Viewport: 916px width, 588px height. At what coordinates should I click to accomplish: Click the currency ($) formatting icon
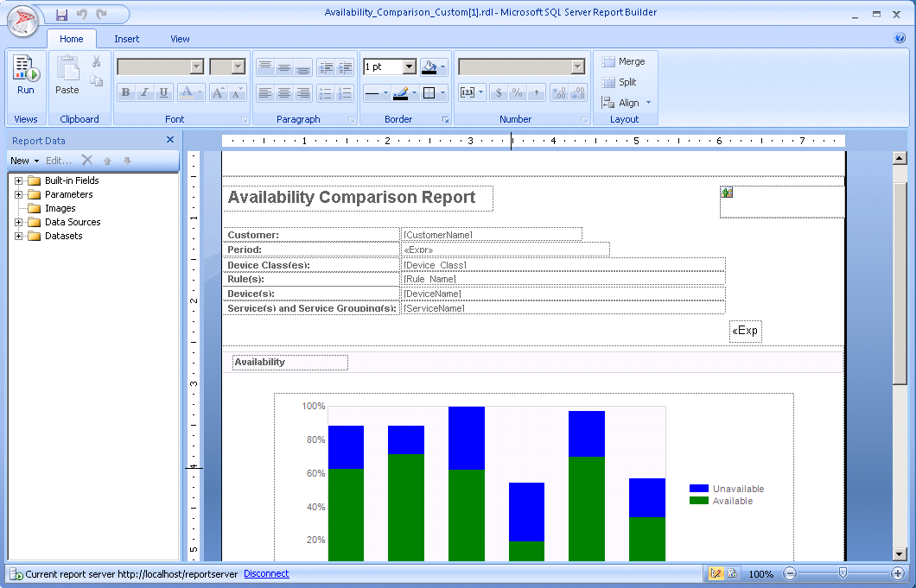tap(499, 92)
